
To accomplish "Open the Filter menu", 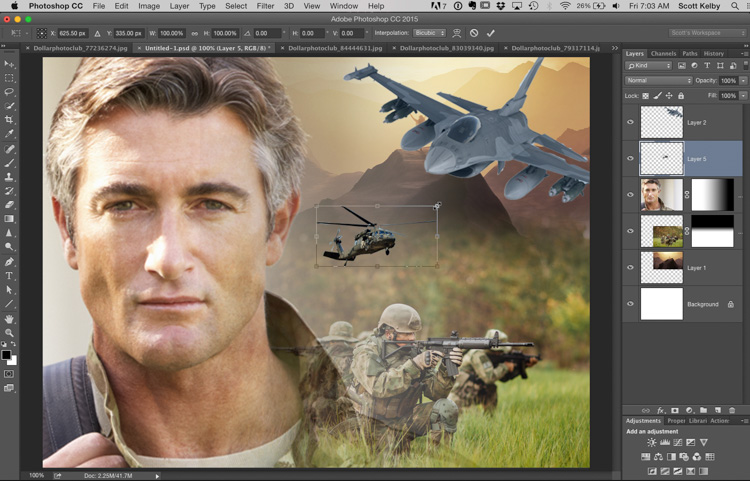I will click(265, 6).
